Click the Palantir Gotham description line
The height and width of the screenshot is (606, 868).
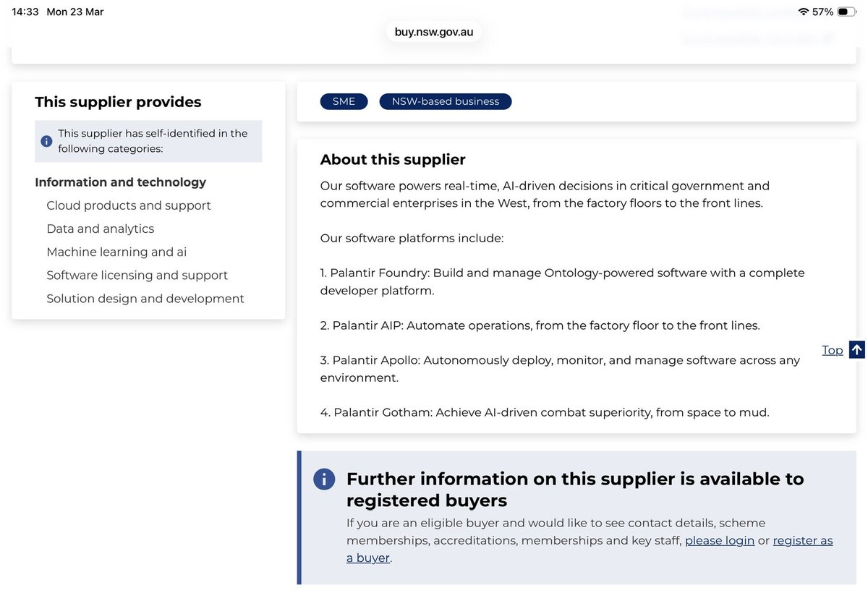545,412
